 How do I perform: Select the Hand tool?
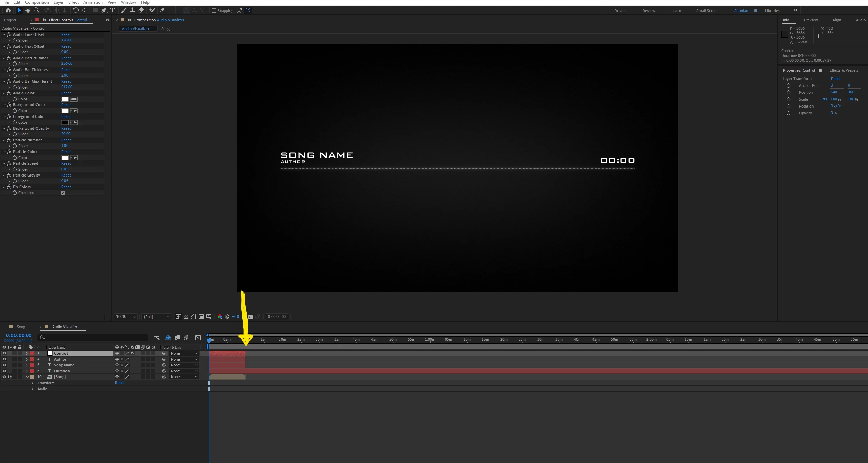coord(28,10)
